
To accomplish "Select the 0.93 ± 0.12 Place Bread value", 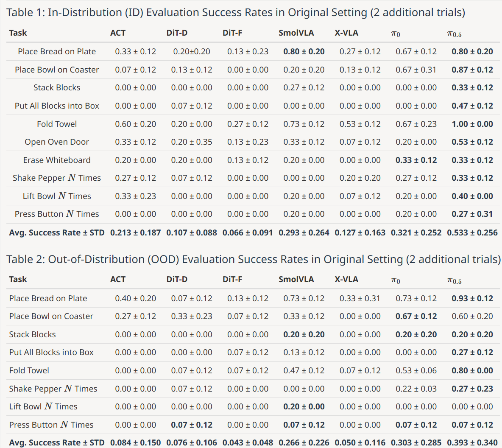I will point(472,298).
